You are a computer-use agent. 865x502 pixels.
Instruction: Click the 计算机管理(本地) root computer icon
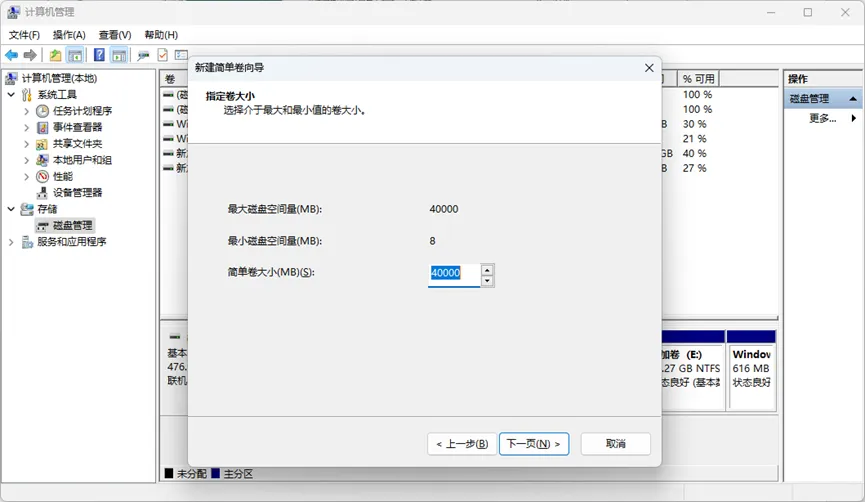tap(12, 78)
